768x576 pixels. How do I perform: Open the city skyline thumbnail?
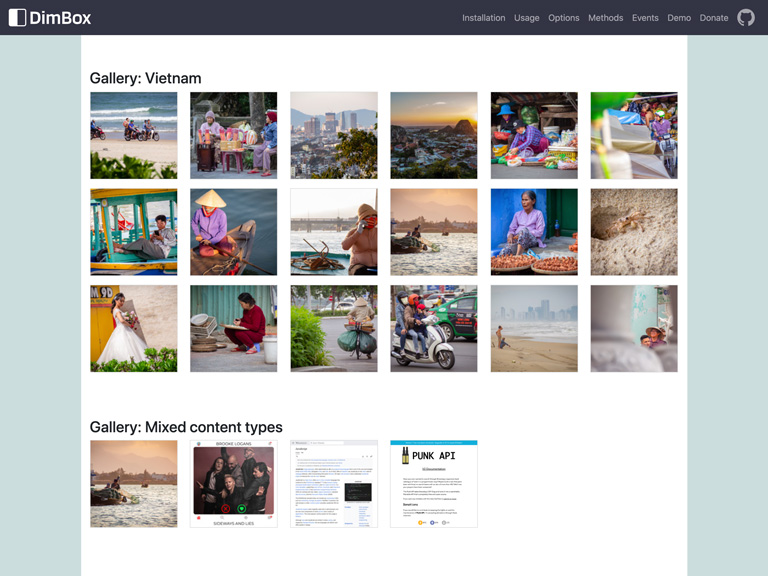tap(334, 136)
